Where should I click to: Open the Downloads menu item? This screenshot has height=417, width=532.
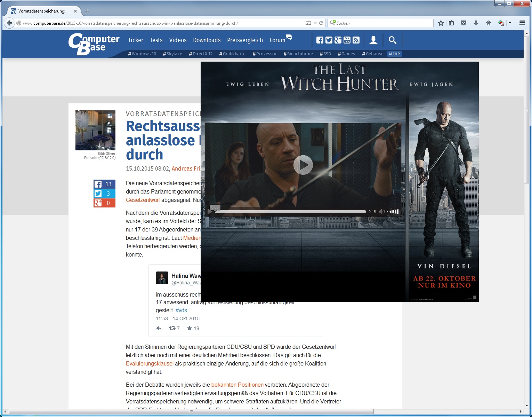point(207,40)
